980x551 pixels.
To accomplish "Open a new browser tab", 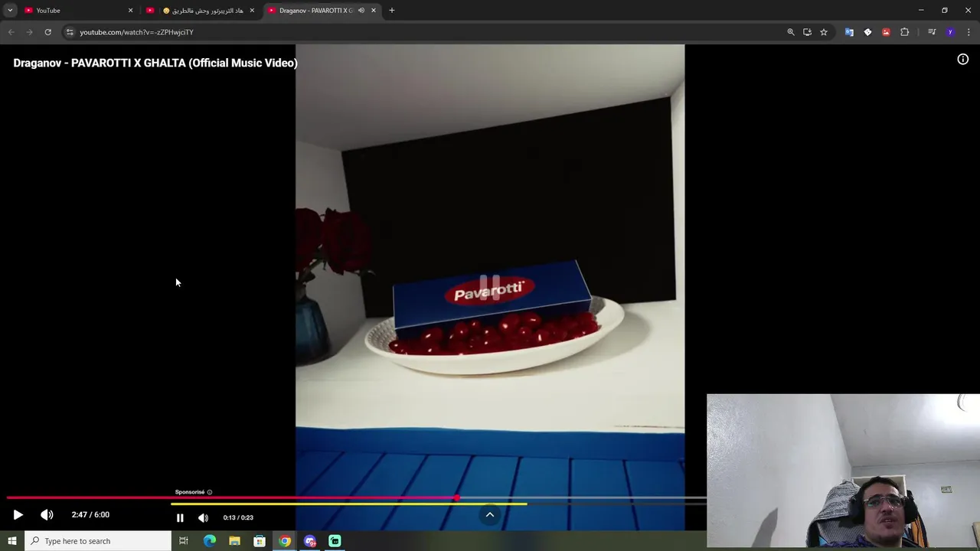I will (392, 11).
